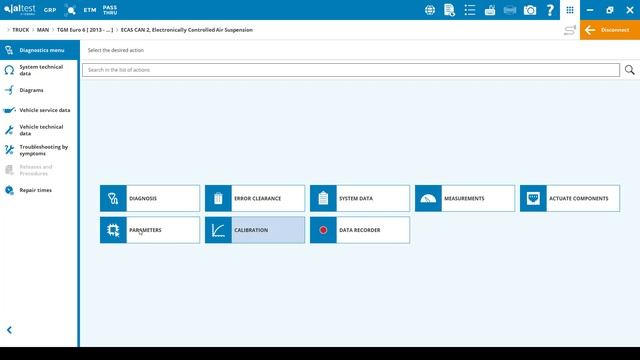Click the red record icon on DATA RECORDER
640x360 pixels.
323,230
